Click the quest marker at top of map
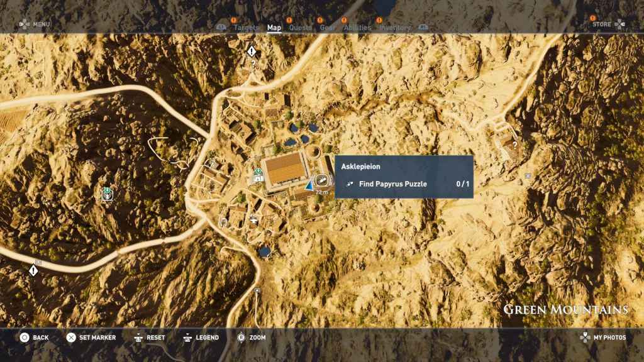The height and width of the screenshot is (362, 644). click(252, 51)
